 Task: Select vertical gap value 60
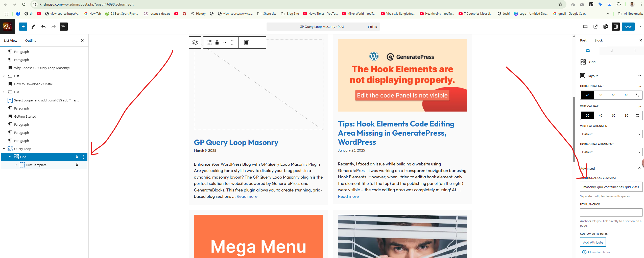(x=613, y=116)
